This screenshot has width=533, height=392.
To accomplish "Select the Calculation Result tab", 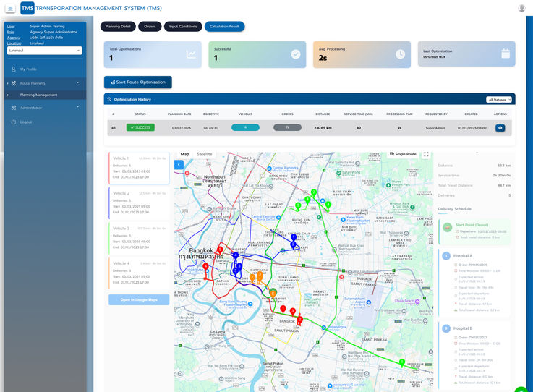I will 224,27.
